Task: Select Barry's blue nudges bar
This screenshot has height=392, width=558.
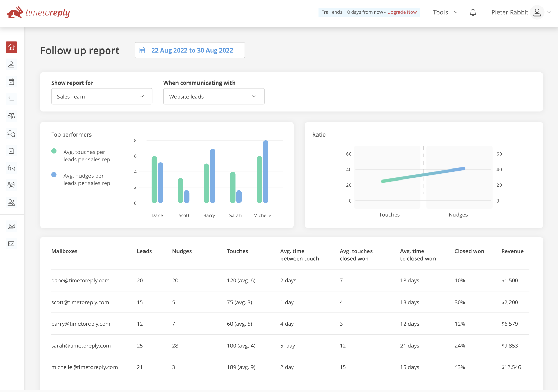Action: click(213, 176)
